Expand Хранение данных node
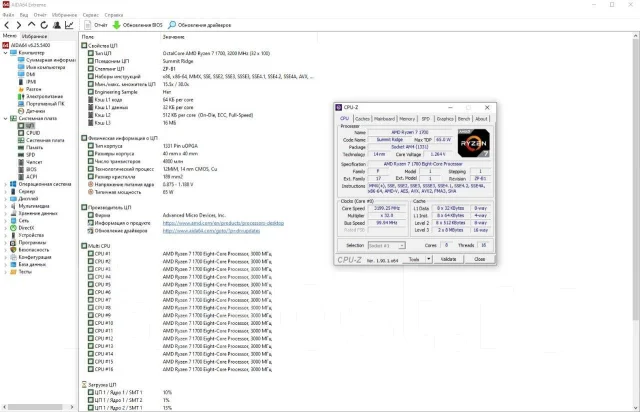 tap(5, 214)
